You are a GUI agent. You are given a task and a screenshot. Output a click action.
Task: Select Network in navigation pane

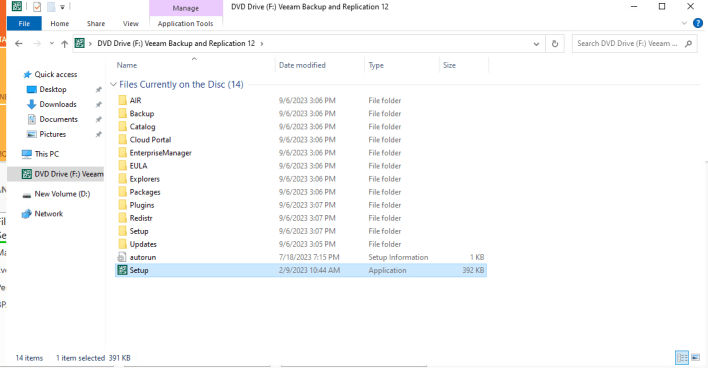pyautogui.click(x=48, y=214)
